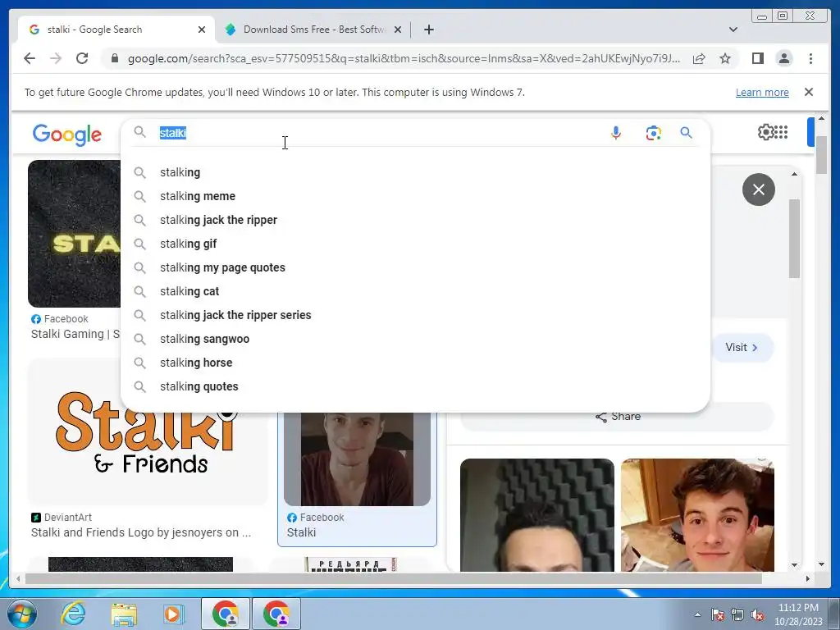This screenshot has width=840, height=630.
Task: Open the Chrome side panel
Action: pos(757,58)
